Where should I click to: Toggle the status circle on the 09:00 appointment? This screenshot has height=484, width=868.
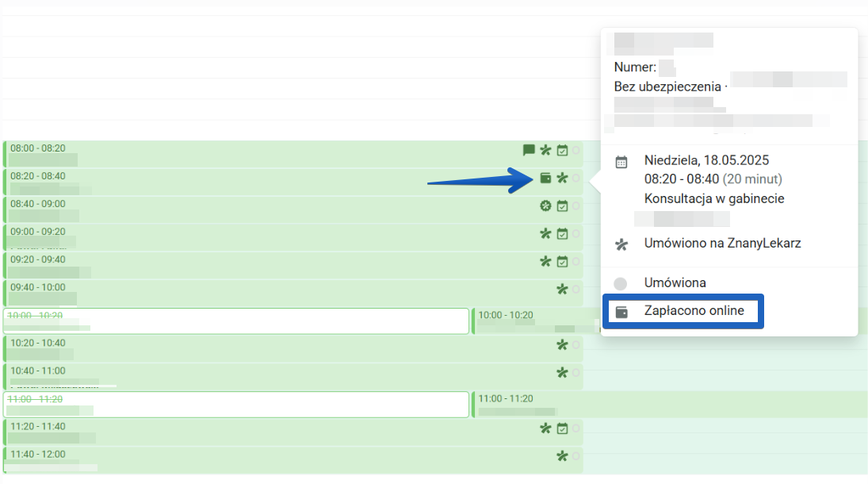576,234
